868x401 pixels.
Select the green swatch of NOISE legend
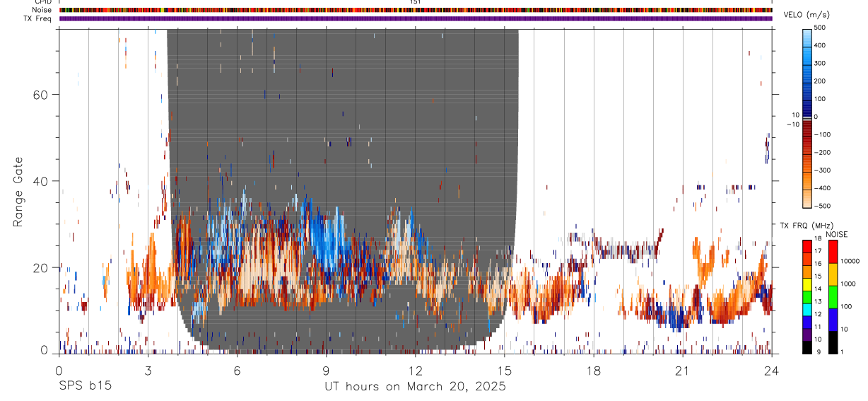pyautogui.click(x=833, y=297)
